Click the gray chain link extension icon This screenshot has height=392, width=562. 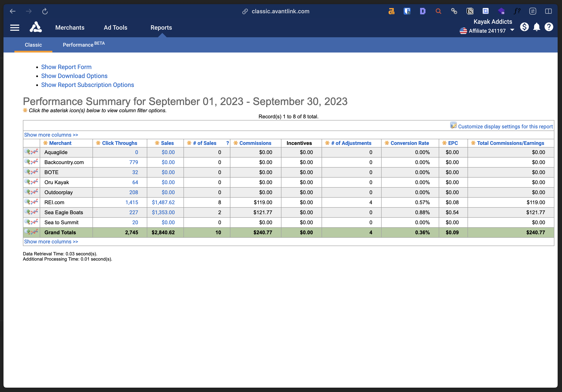[x=454, y=11]
